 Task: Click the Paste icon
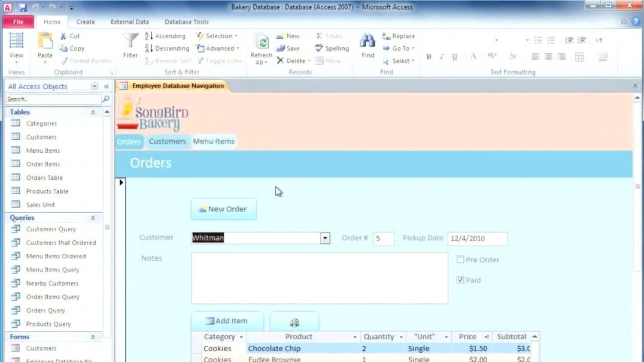[x=45, y=41]
